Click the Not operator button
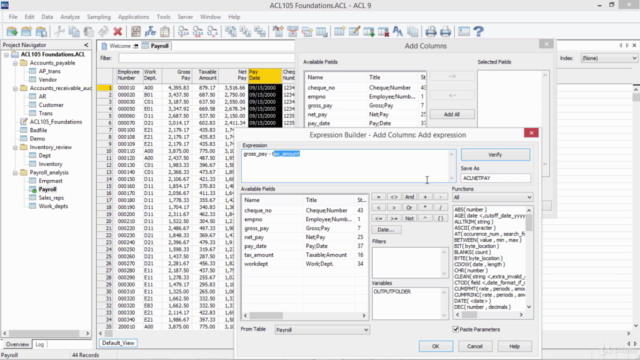The image size is (640, 360). pos(409,218)
